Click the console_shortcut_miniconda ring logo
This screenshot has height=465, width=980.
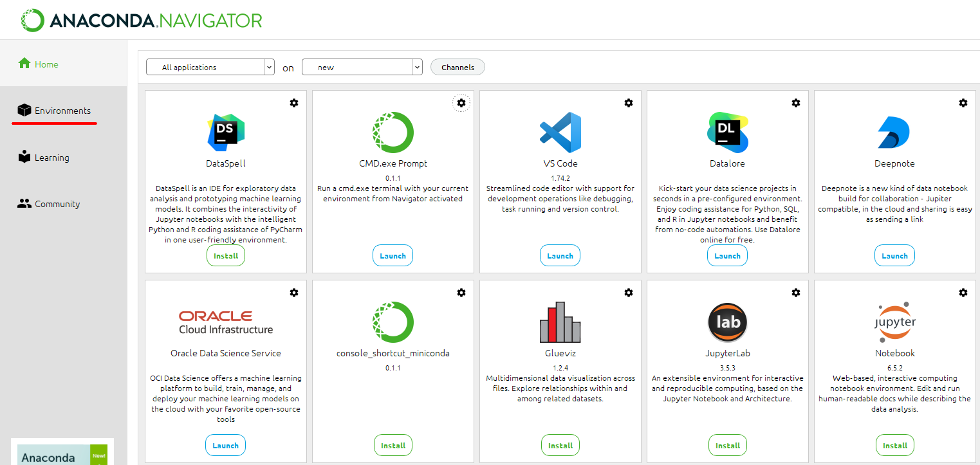393,322
